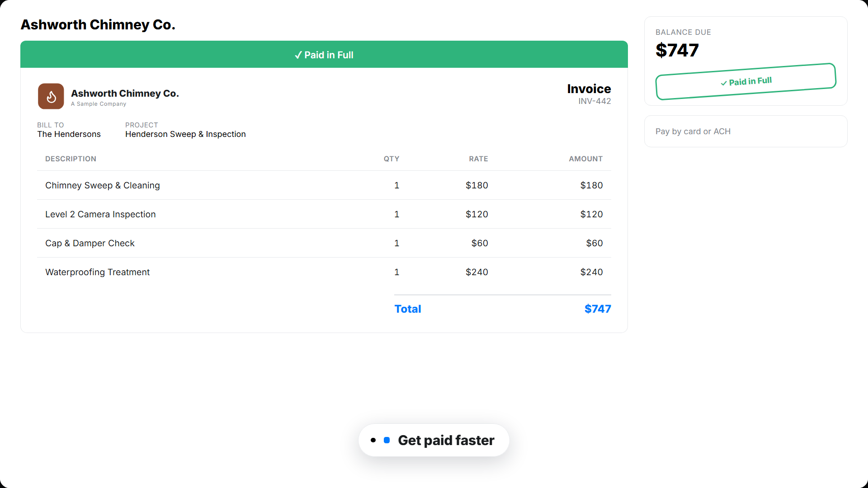Screen dimensions: 868x488
Task: Click the Chimney Sweep & Cleaning row description
Action: point(103,185)
